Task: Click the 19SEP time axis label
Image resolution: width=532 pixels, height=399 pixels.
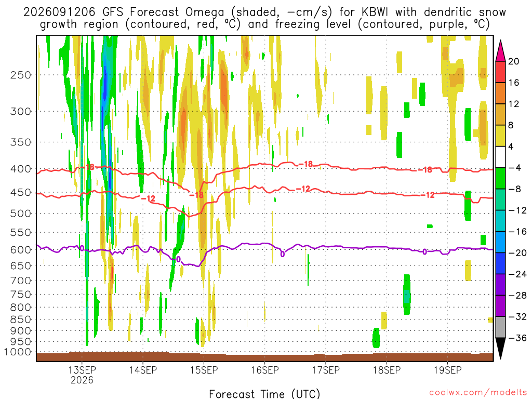Action: (x=448, y=370)
